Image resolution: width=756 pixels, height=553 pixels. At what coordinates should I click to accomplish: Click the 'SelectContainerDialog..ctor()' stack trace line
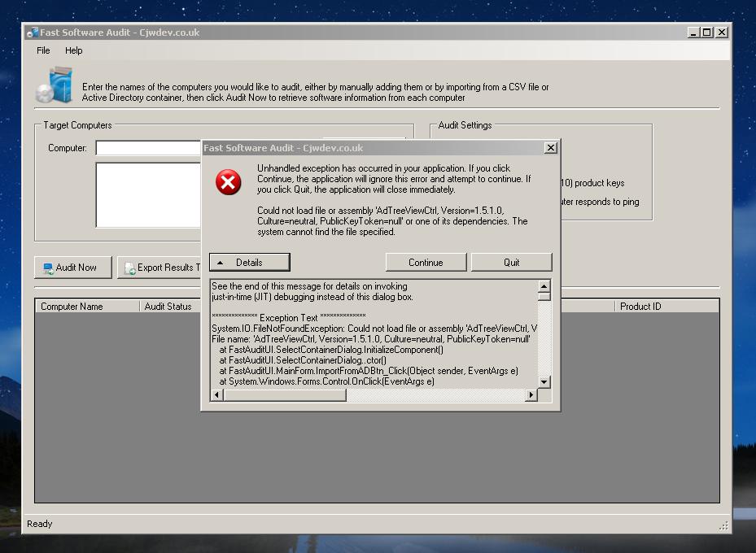click(303, 360)
